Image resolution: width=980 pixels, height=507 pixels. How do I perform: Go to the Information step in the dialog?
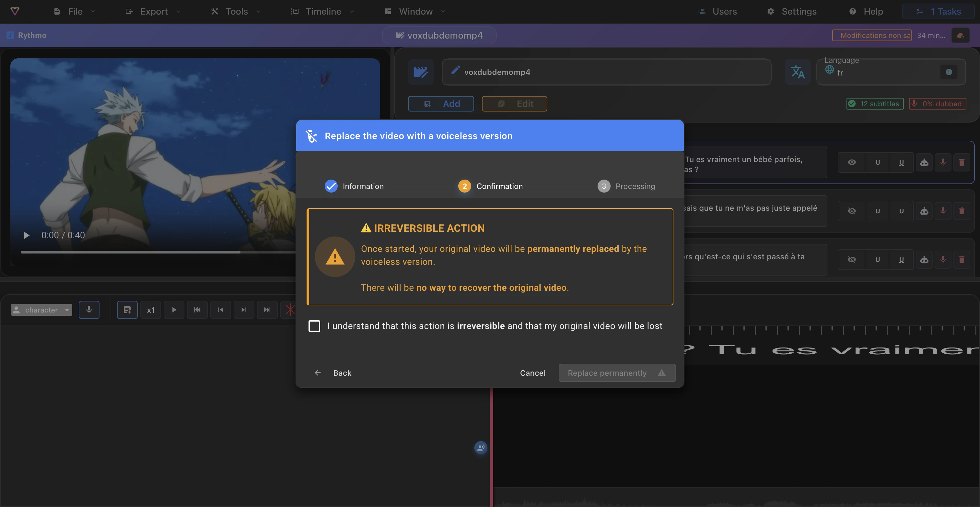354,186
